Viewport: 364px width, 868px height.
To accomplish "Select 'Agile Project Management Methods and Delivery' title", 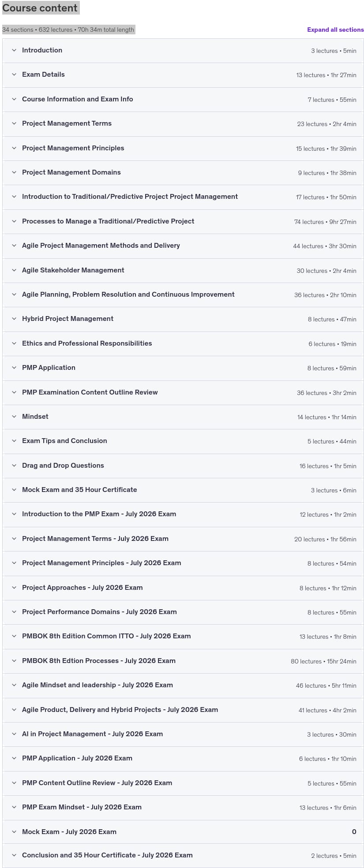I will pyautogui.click(x=101, y=246).
